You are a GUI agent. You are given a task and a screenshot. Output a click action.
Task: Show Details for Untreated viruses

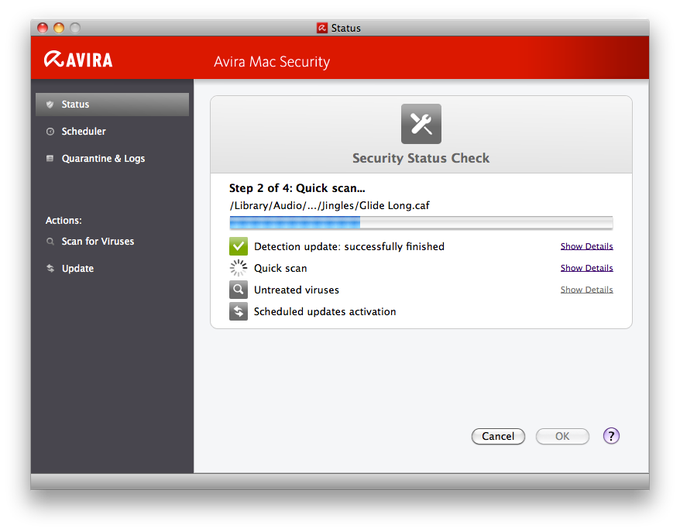tap(586, 290)
